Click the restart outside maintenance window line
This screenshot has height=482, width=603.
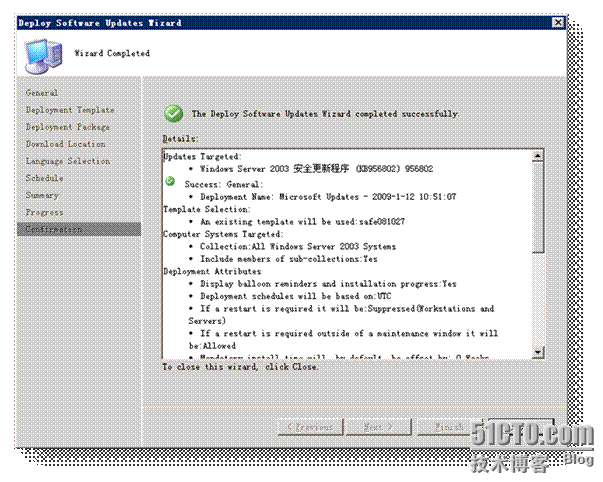tap(343, 339)
